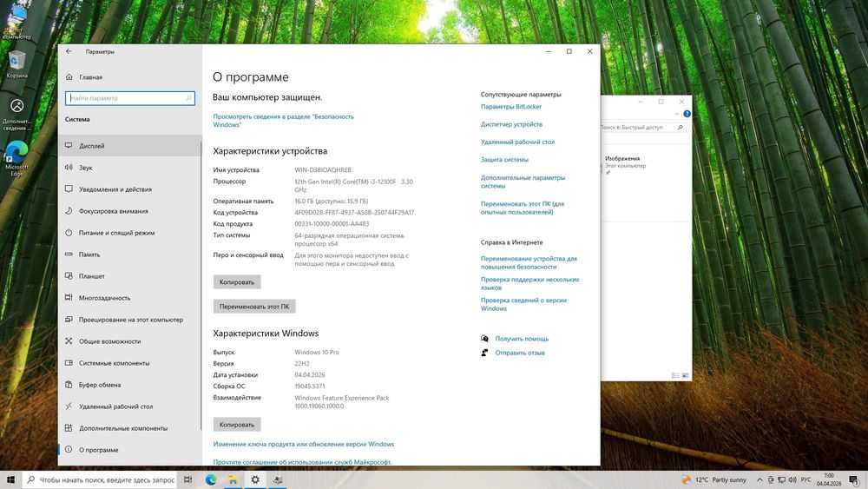Open the Память storage section
868x489 pixels.
click(129, 254)
